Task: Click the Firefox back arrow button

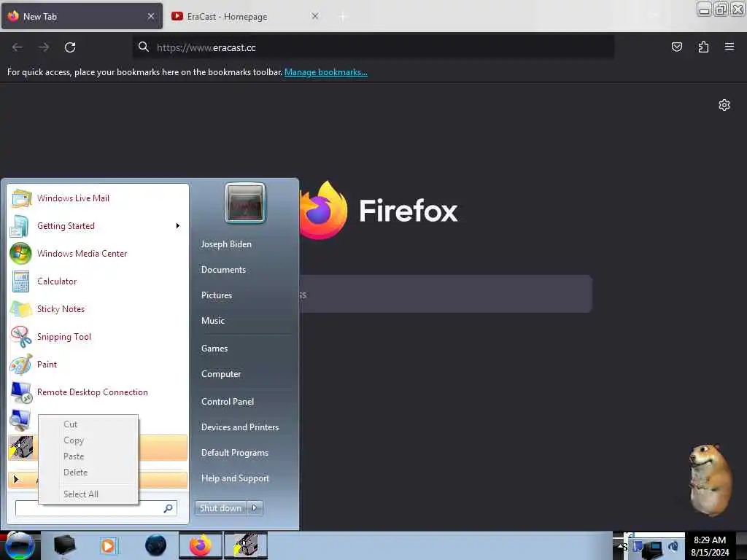Action: 18,47
